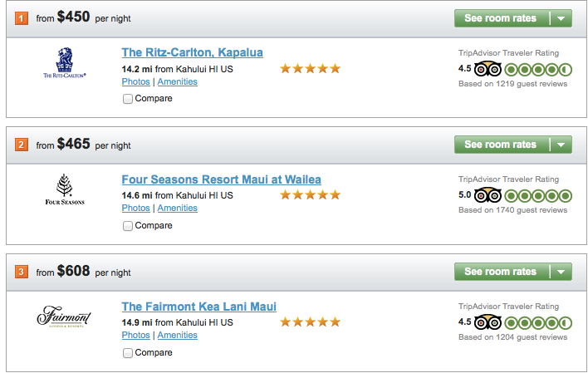Expand room rates dropdown arrow for Fairmont

pyautogui.click(x=561, y=272)
